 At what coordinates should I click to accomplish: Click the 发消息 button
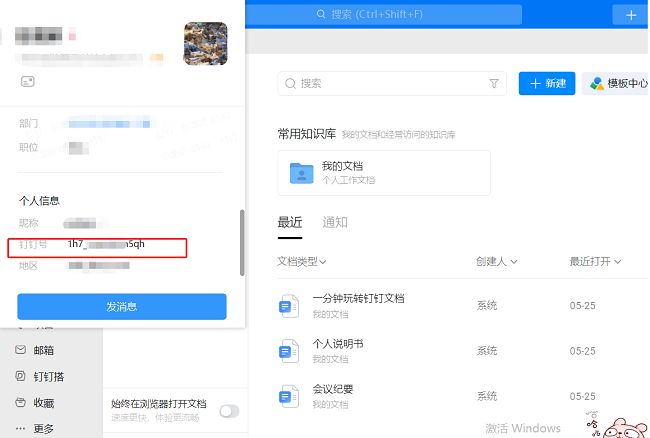coord(122,306)
